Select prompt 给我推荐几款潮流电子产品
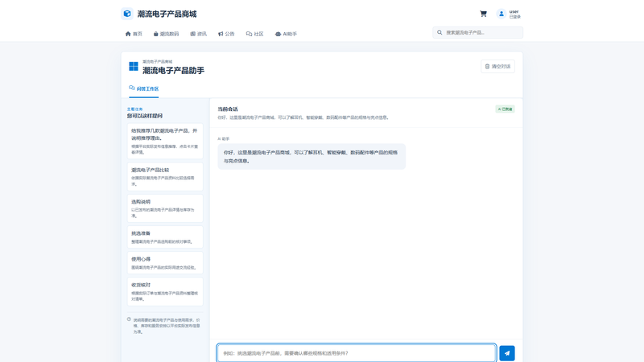Image resolution: width=644 pixels, height=362 pixels. click(x=165, y=142)
